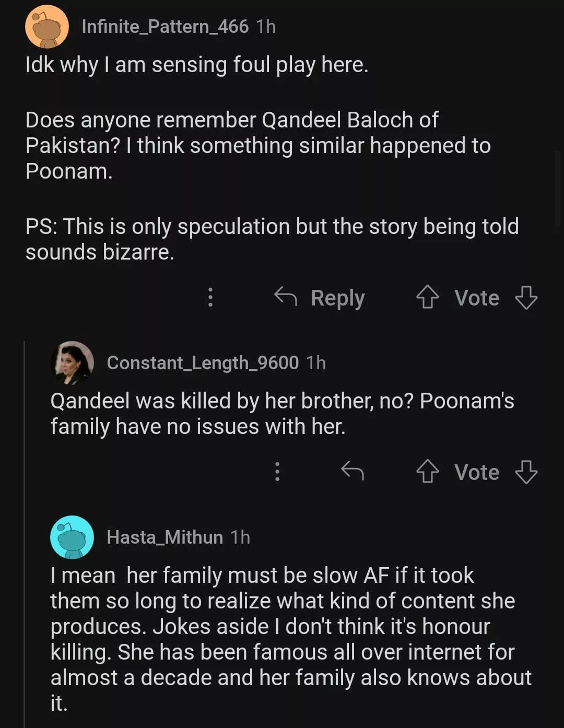
Task: Tap the 1h timestamp on Hasta_Mithun's comment
Action: coord(240,537)
